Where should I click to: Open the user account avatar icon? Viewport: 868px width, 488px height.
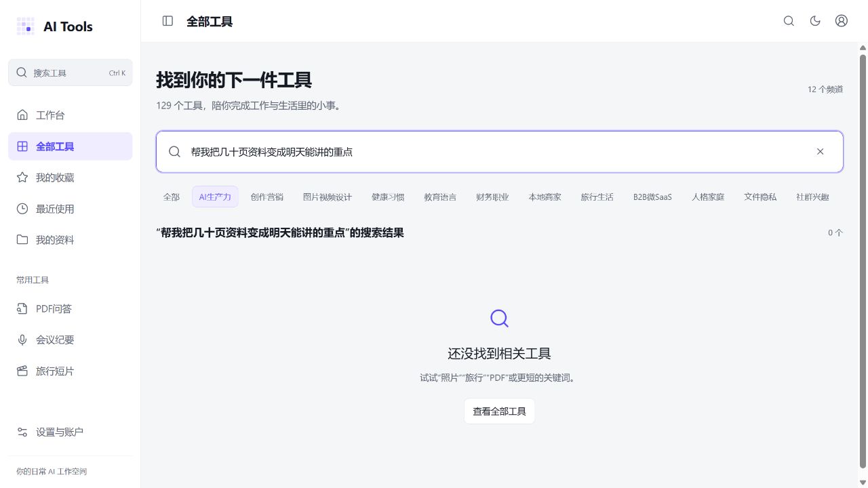842,21
